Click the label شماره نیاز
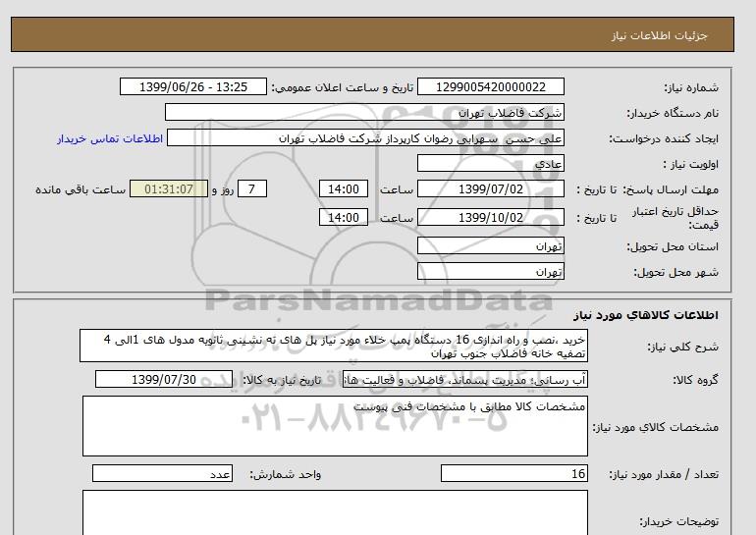 point(691,87)
